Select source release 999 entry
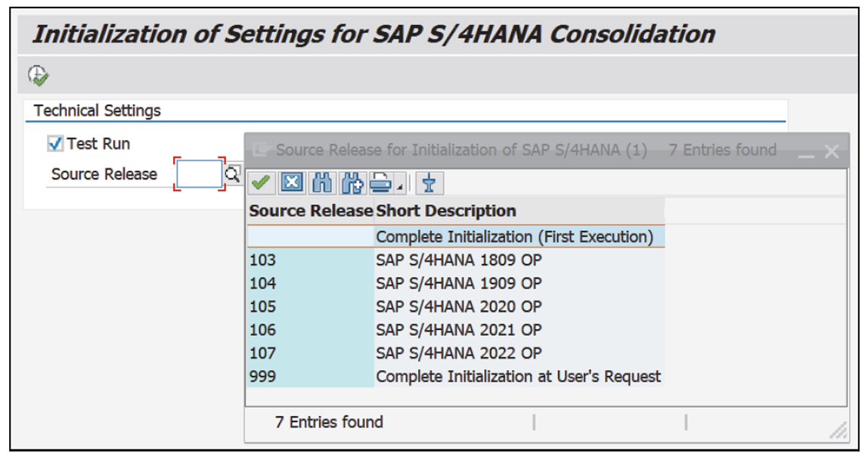 point(262,376)
